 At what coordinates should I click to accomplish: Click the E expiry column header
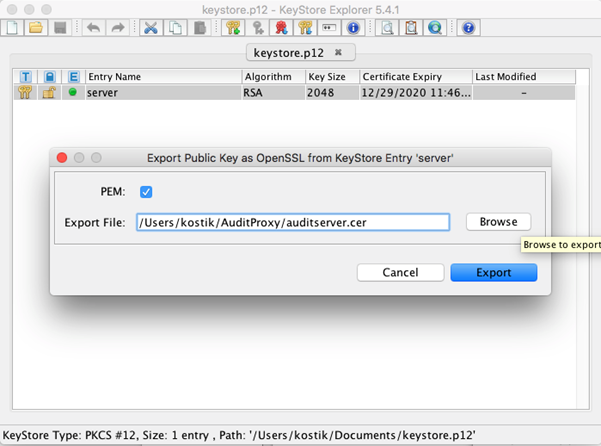(x=73, y=77)
